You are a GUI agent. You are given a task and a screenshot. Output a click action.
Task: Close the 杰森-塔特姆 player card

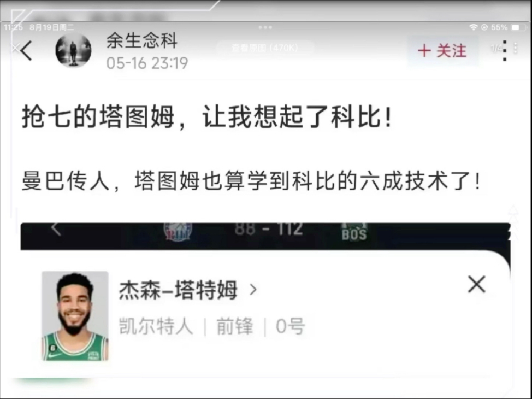[477, 284]
